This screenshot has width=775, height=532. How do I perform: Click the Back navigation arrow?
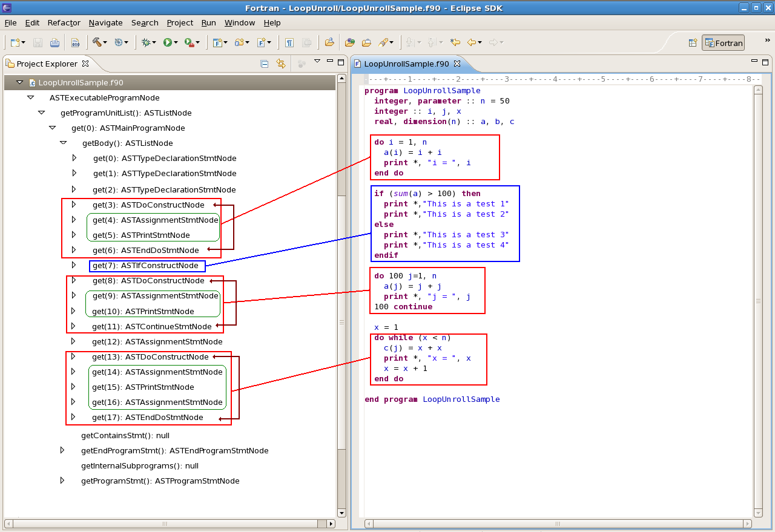click(x=471, y=42)
